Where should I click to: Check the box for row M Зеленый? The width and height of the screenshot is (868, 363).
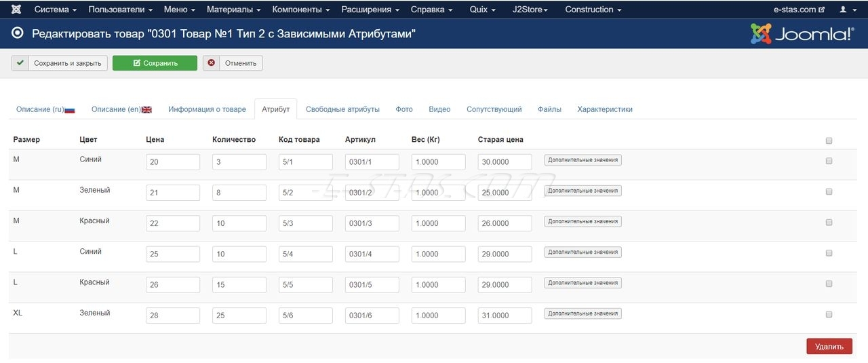pos(829,192)
